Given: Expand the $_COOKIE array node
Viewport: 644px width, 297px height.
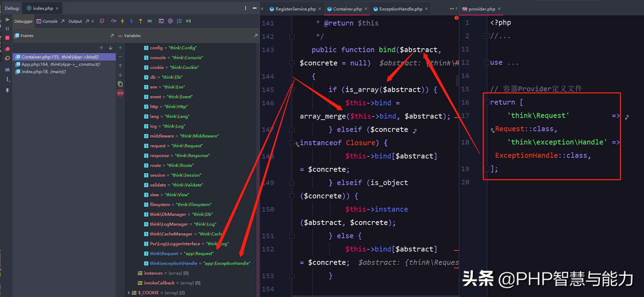Looking at the screenshot, I should (129, 293).
